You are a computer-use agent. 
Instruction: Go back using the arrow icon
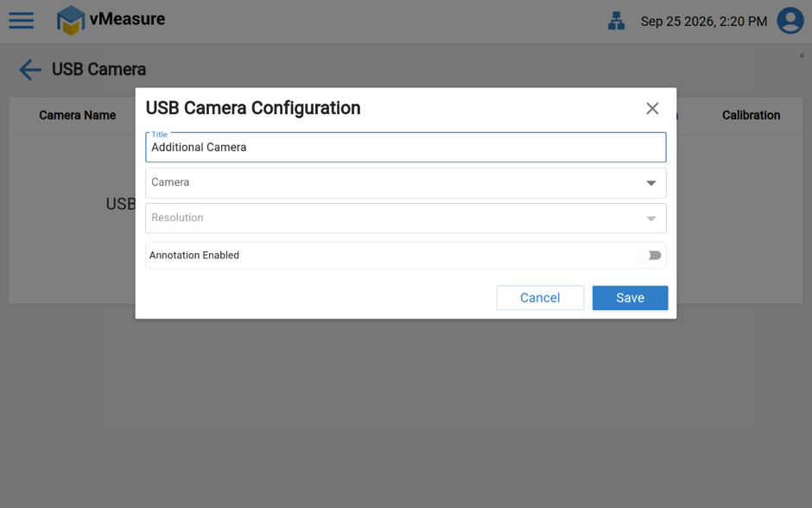30,69
